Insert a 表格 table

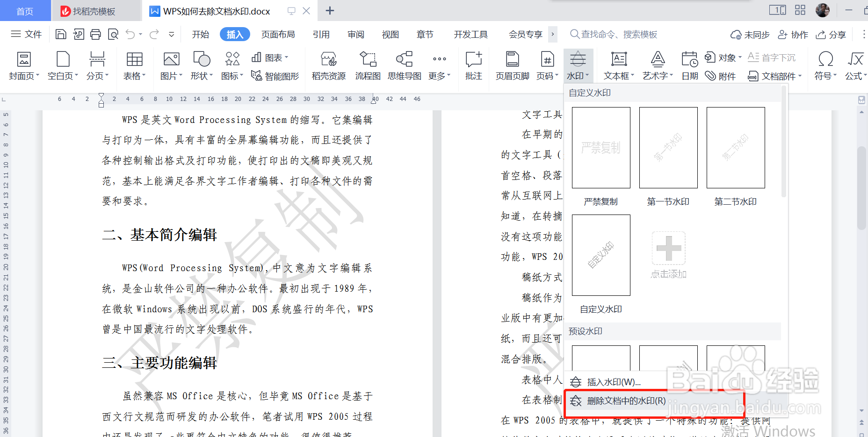click(134, 66)
